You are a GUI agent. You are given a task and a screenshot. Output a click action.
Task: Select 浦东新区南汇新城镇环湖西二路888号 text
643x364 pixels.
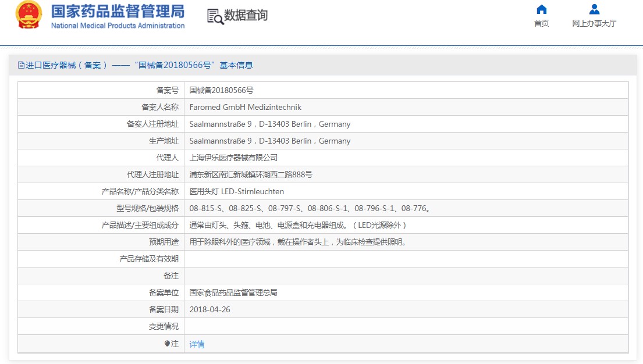(251, 174)
